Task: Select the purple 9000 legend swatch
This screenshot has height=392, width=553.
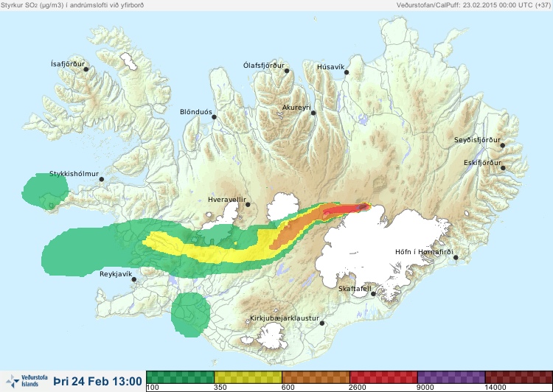Action: point(451,377)
